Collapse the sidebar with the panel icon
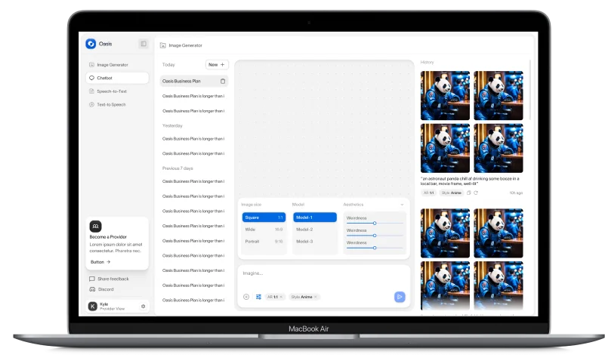This screenshot has width=605, height=364. click(x=144, y=44)
